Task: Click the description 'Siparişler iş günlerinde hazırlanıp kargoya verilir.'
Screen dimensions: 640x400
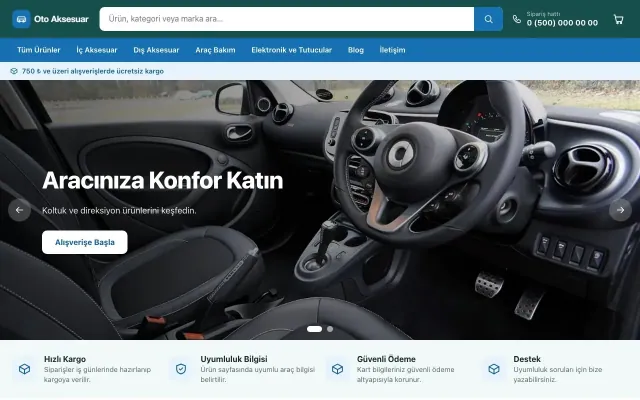Action: click(98, 375)
